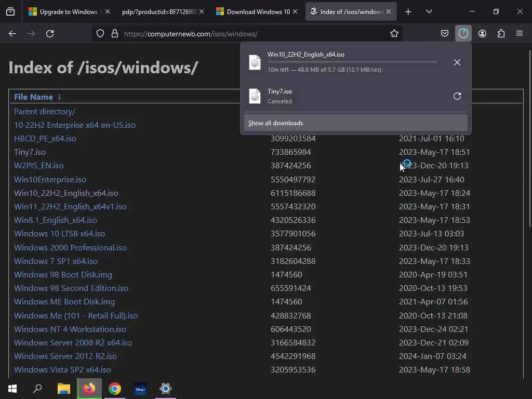The image size is (532, 399).
Task: Close the Upgrade to Windows tab
Action: point(107,11)
